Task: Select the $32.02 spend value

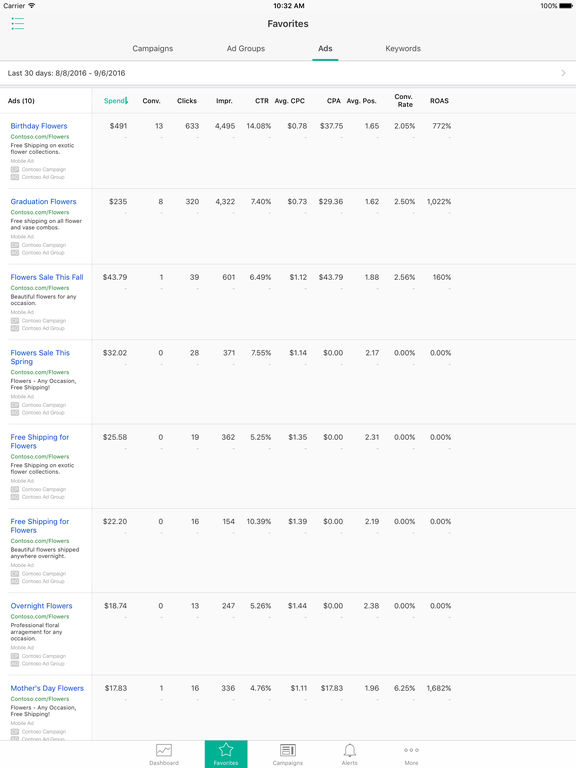Action: (115, 353)
